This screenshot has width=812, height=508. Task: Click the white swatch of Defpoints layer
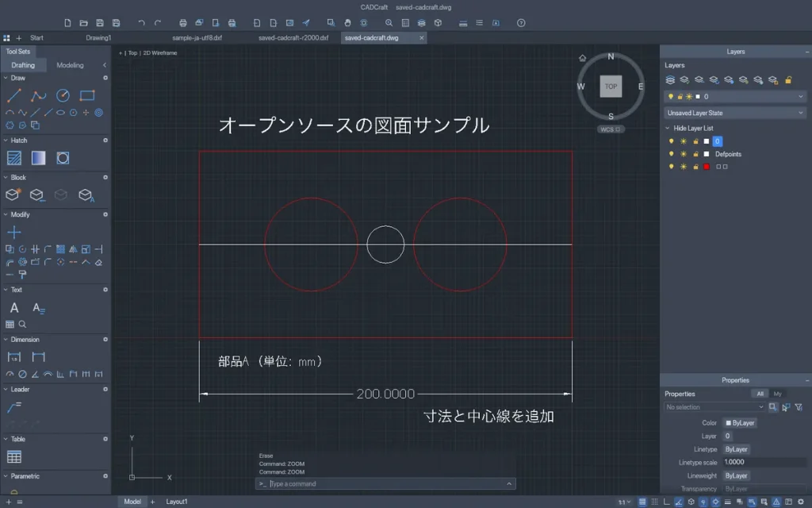tap(707, 154)
